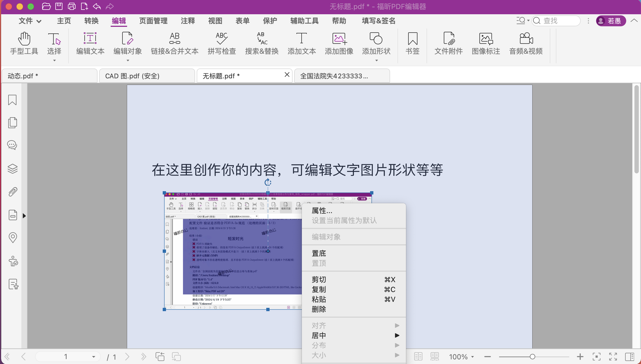Toggle fullscreen mode at bottom right
The width and height of the screenshot is (641, 364).
coord(613,356)
